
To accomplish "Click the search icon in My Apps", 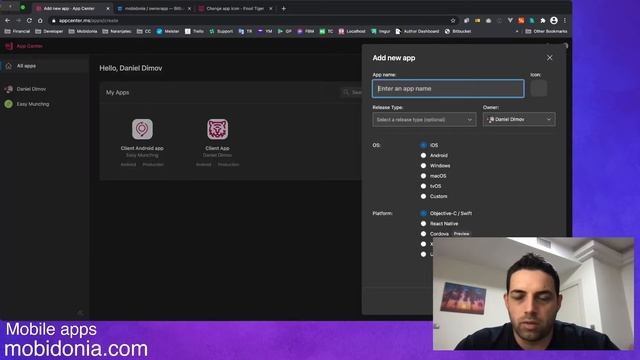I will pyautogui.click(x=346, y=92).
